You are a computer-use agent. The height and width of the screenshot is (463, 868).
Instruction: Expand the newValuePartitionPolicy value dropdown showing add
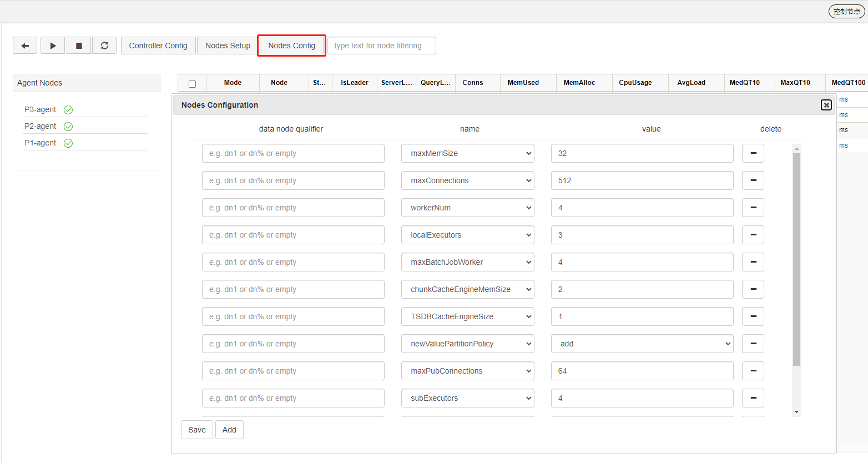coord(642,344)
